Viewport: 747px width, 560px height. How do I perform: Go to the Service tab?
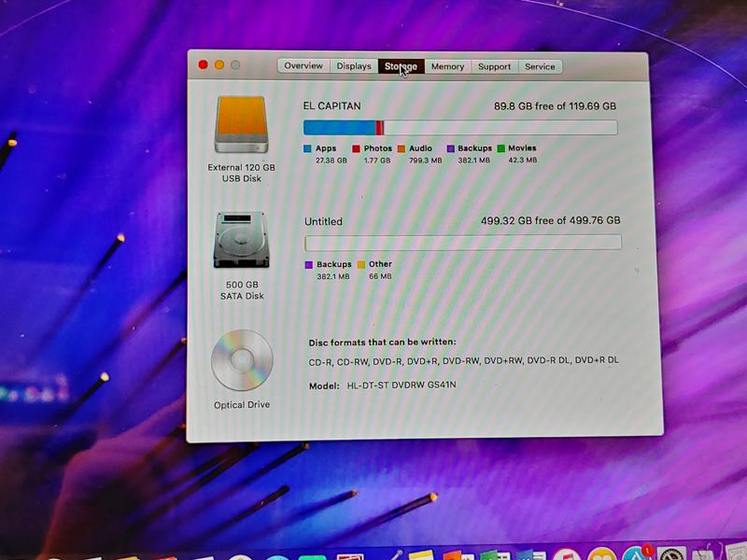(x=540, y=66)
